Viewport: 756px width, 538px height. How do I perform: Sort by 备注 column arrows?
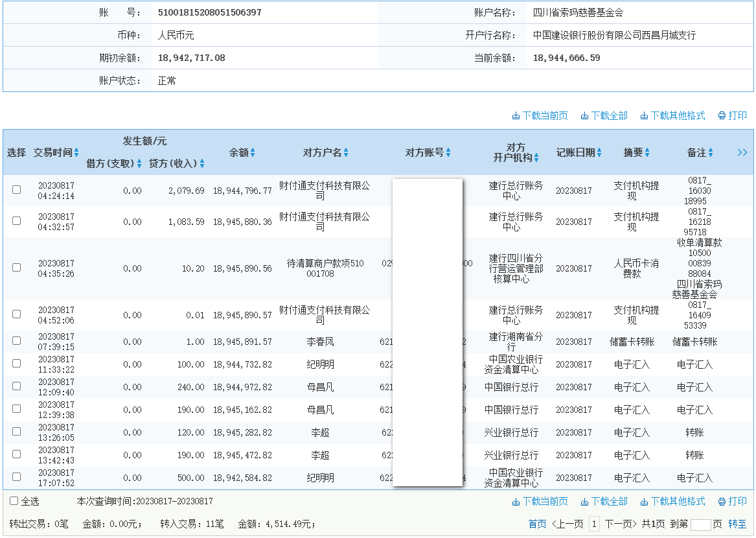coord(711,152)
